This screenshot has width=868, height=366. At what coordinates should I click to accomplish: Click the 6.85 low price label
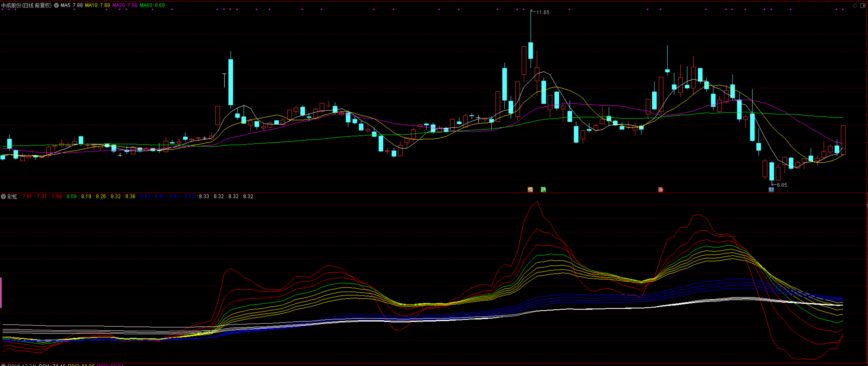click(782, 185)
